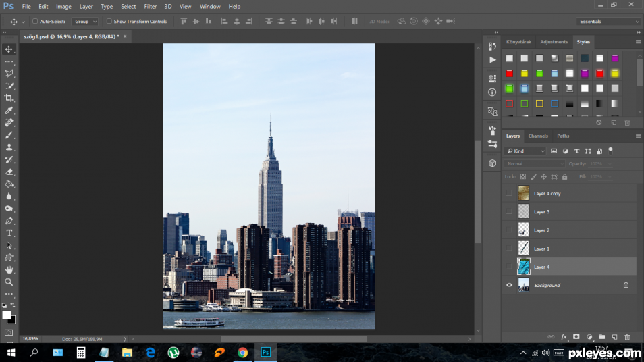644x362 pixels.
Task: Select the Quick Selection tool
Action: coord(9,86)
